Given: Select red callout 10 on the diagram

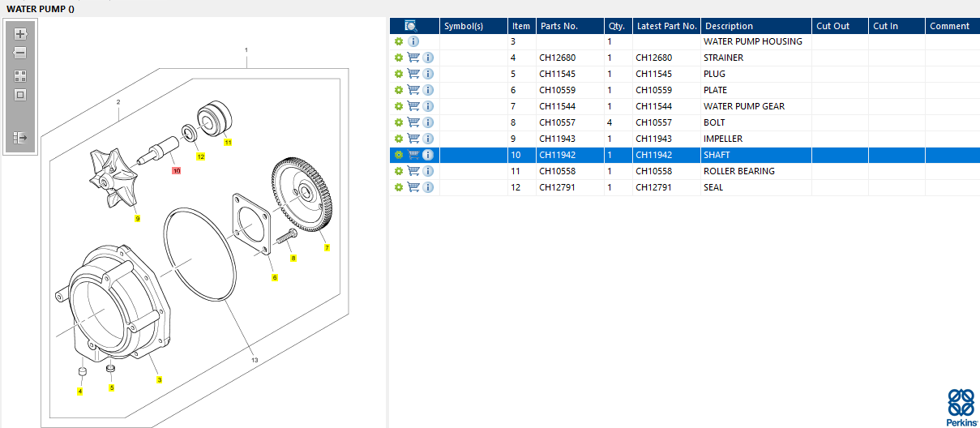Looking at the screenshot, I should [x=176, y=171].
